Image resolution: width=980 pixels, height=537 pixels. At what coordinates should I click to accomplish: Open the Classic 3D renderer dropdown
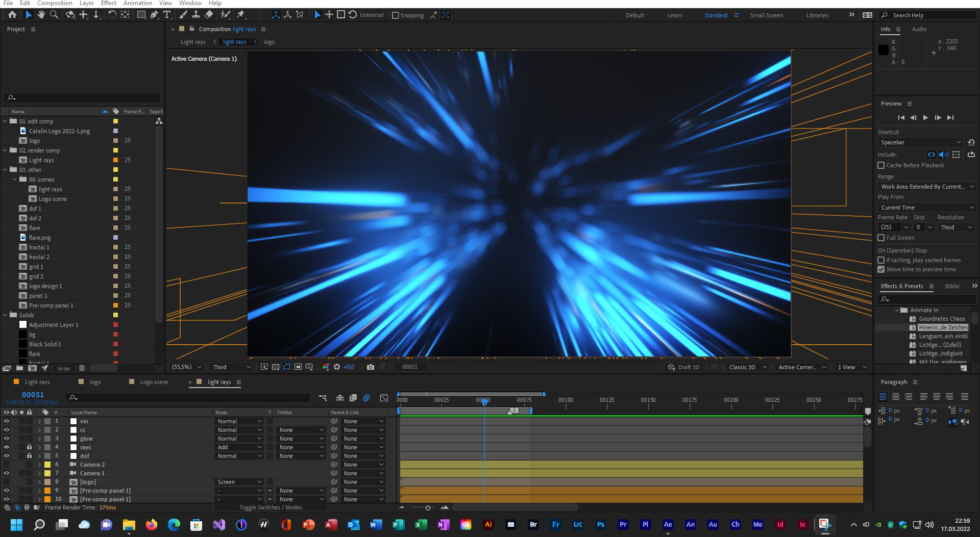pos(747,367)
